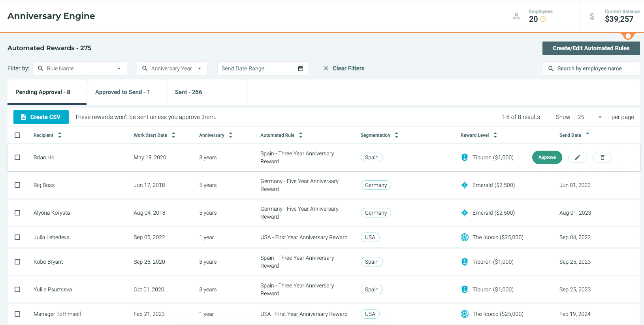Switch to the Approved to Send tab
Image resolution: width=644 pixels, height=325 pixels.
pyautogui.click(x=122, y=92)
